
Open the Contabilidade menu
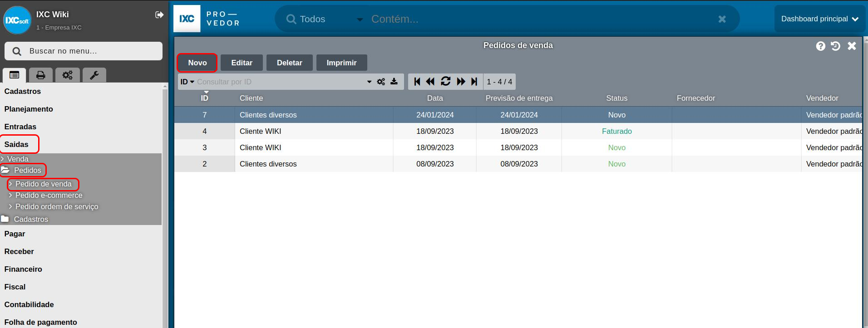pos(29,304)
